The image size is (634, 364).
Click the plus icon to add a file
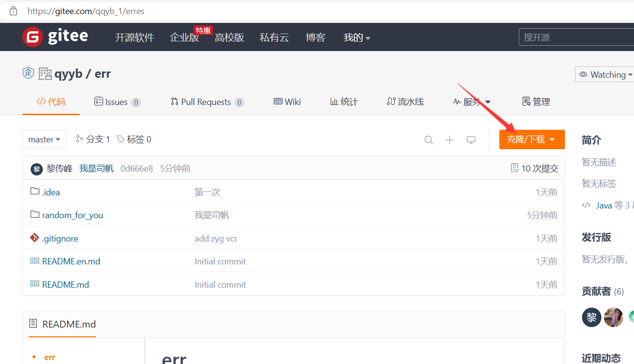pyautogui.click(x=450, y=140)
